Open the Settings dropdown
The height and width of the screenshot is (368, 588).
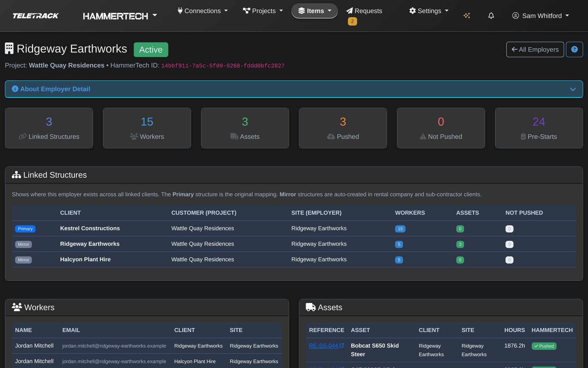click(x=429, y=11)
